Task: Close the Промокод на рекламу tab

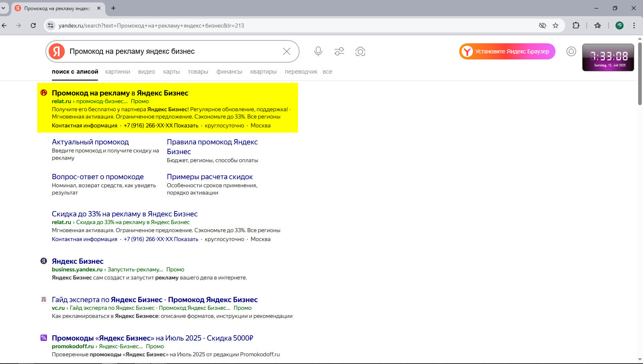Action: (x=99, y=8)
